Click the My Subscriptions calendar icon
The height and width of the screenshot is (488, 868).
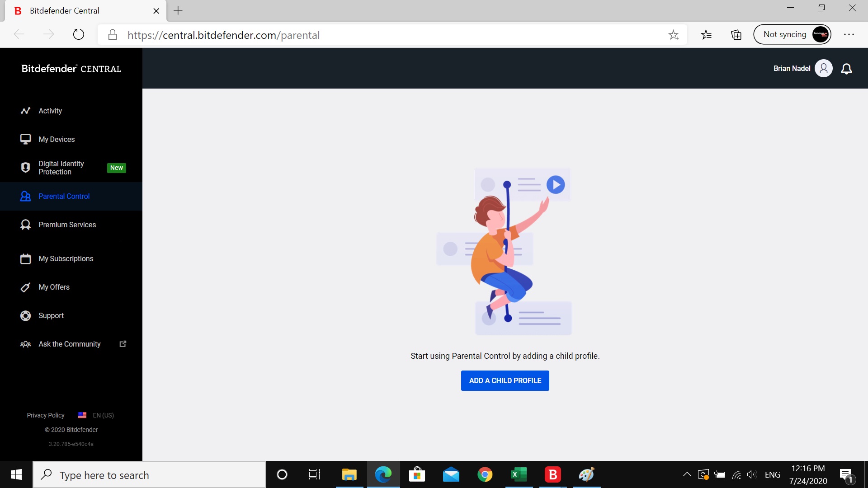coord(24,258)
